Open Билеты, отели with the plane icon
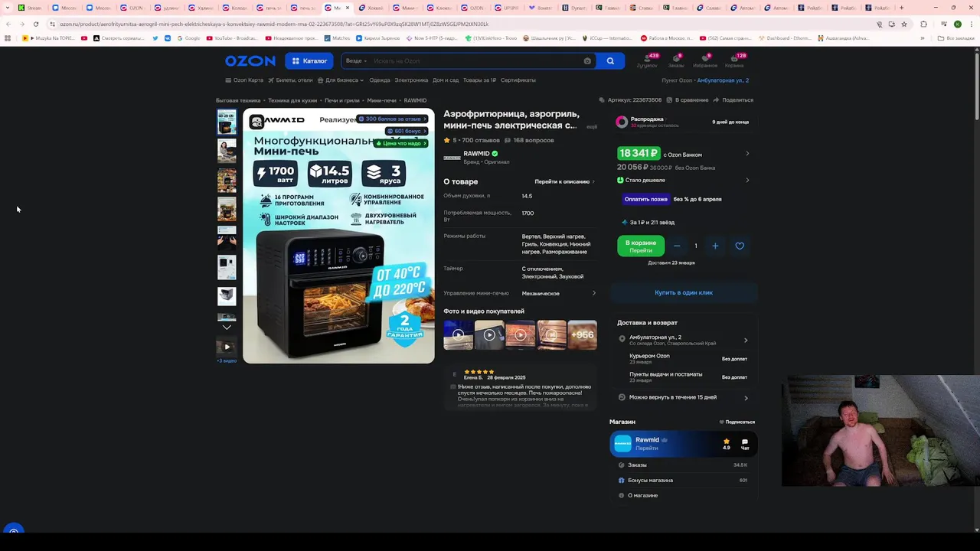980x551 pixels. pos(290,80)
